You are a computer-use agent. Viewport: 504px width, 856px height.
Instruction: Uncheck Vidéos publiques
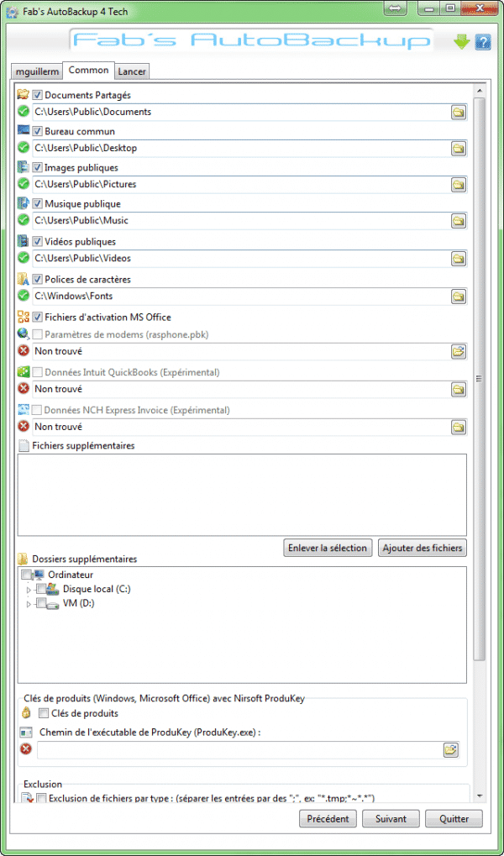[37, 241]
